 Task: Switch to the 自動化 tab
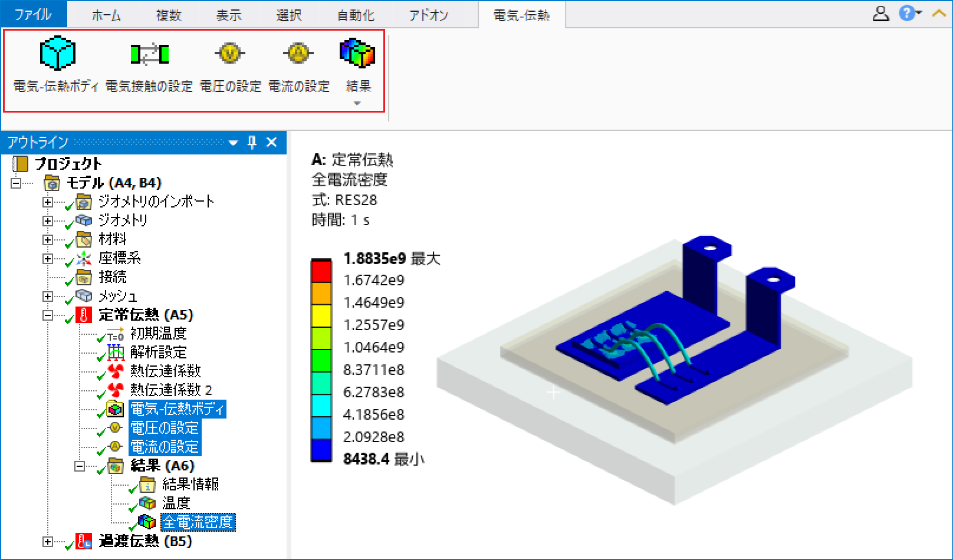coord(356,15)
